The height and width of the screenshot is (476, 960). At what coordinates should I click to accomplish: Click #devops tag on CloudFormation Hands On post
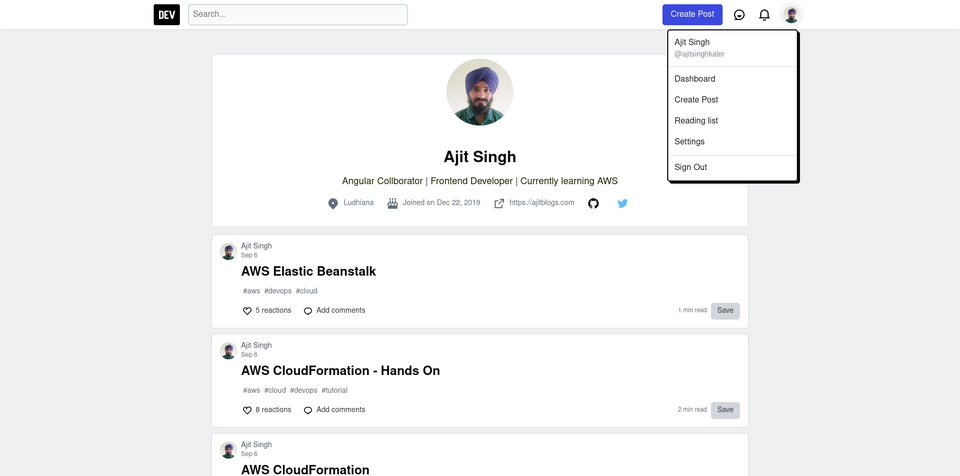coord(304,390)
